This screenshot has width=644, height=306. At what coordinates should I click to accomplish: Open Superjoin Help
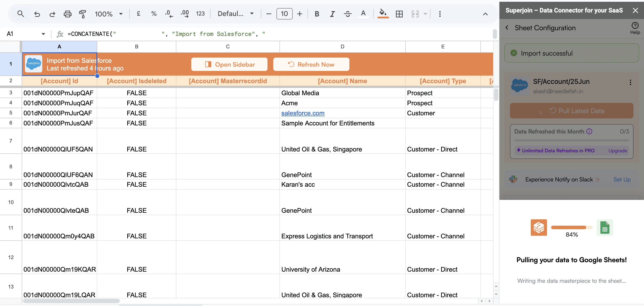(635, 28)
